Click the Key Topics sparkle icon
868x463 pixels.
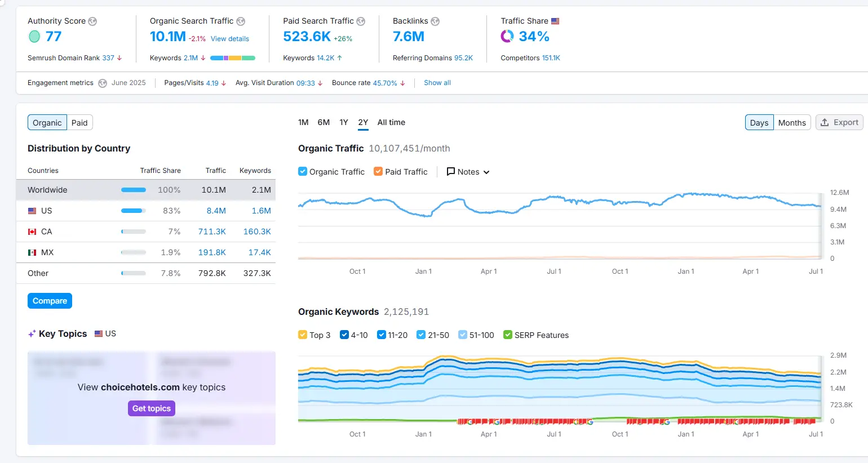click(x=31, y=333)
